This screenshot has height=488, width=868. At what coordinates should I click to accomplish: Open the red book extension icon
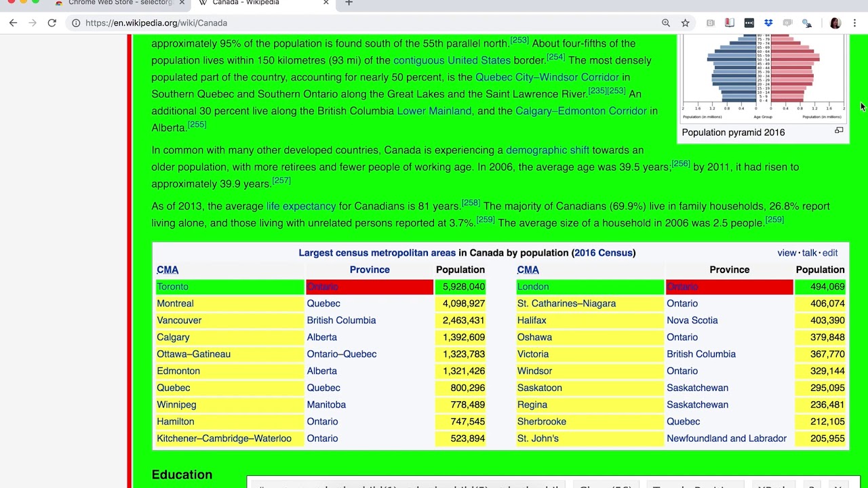(730, 23)
